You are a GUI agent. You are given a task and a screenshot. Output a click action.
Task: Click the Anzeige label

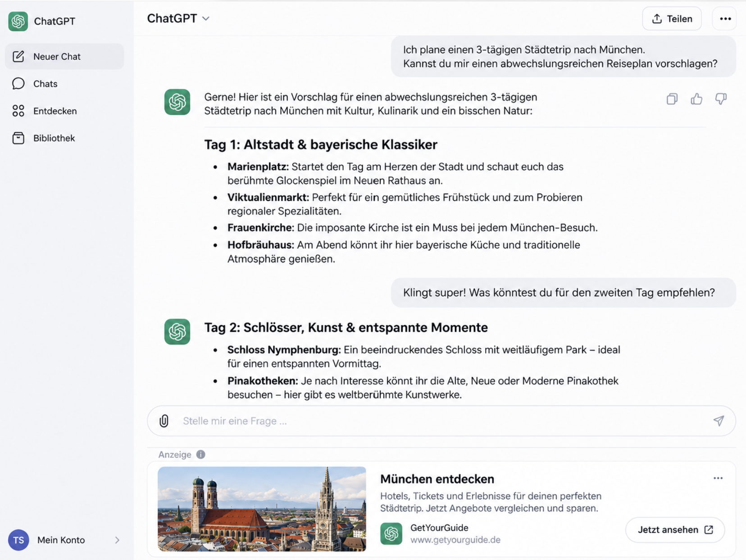(175, 455)
